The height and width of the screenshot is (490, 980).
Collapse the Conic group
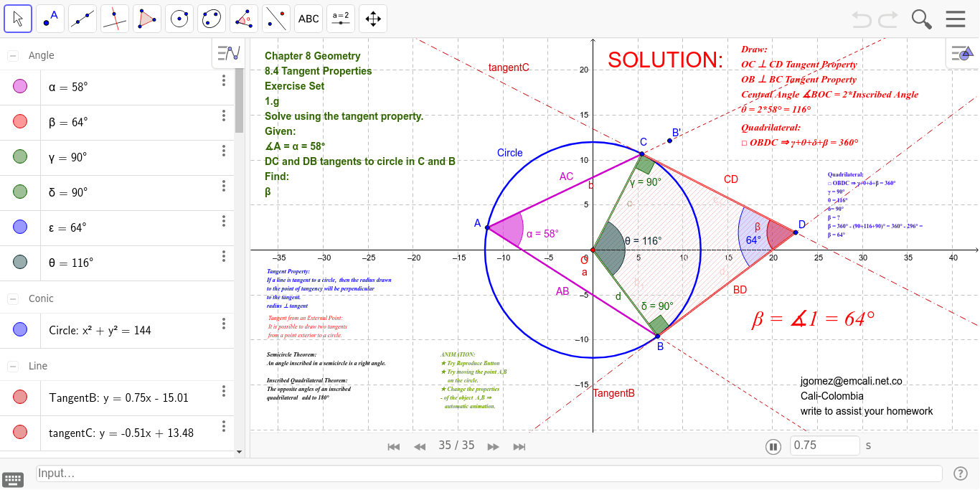coord(13,298)
